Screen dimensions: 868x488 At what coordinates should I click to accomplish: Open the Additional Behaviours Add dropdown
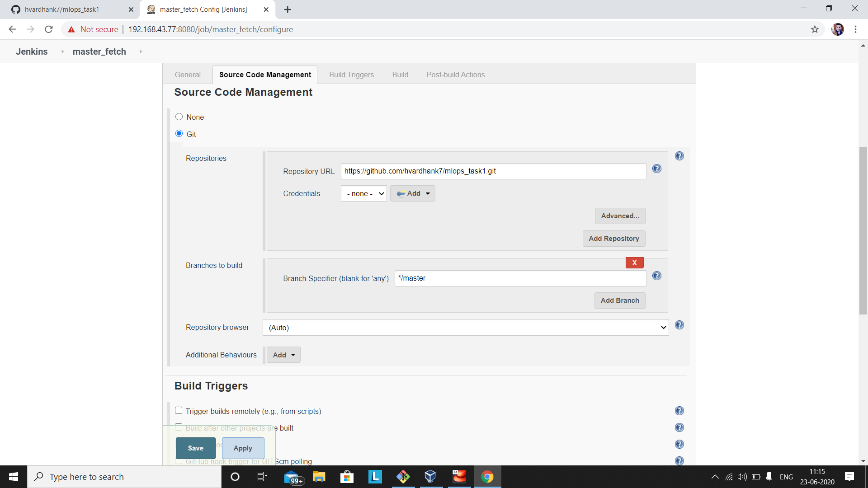click(x=283, y=355)
